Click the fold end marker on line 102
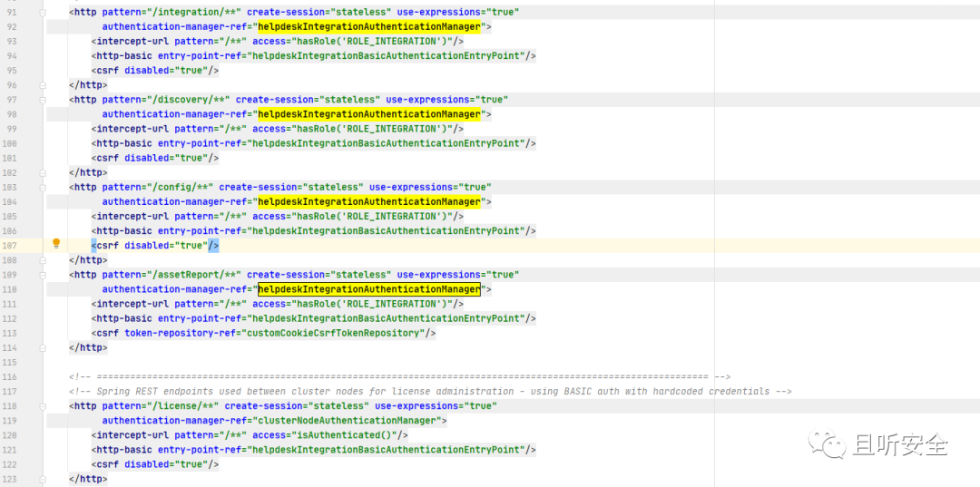 [43, 173]
